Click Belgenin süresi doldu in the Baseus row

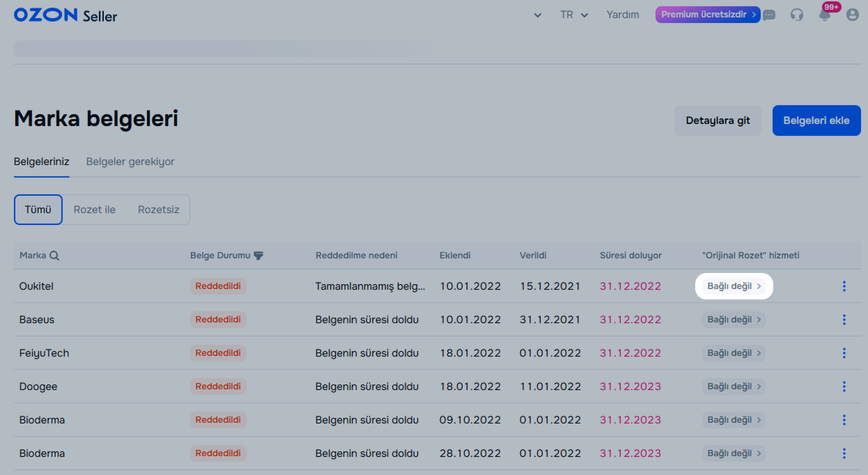pos(367,320)
